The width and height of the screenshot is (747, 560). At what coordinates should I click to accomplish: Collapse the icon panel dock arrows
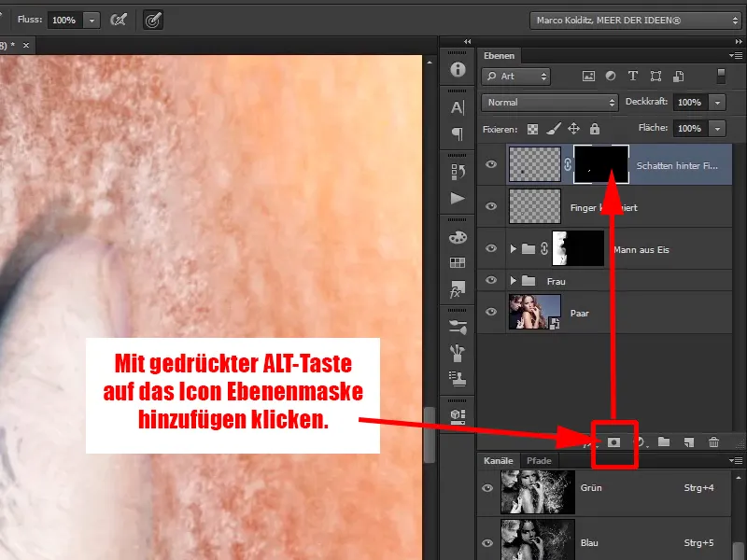click(468, 42)
